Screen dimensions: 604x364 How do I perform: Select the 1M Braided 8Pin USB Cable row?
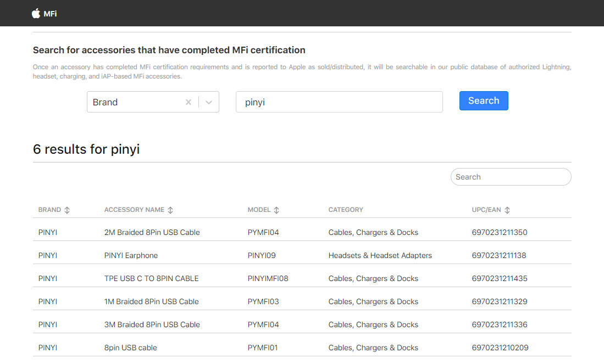coord(151,301)
